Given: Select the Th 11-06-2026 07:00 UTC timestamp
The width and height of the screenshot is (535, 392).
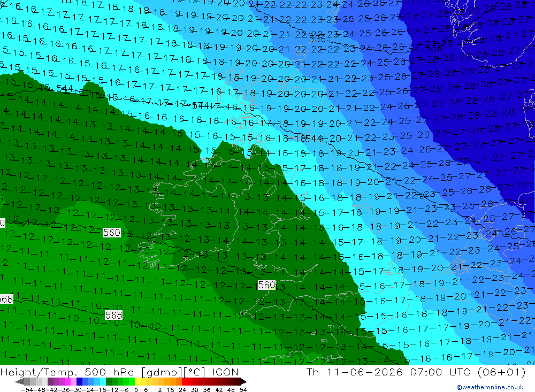Looking at the screenshot, I should click(x=388, y=372).
